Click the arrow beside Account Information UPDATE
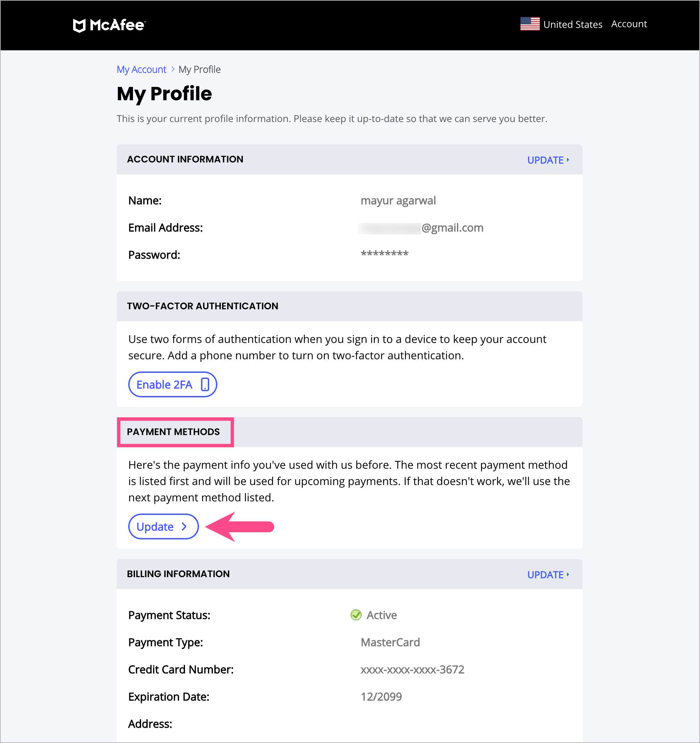Viewport: 700px width, 743px height. pyautogui.click(x=568, y=160)
